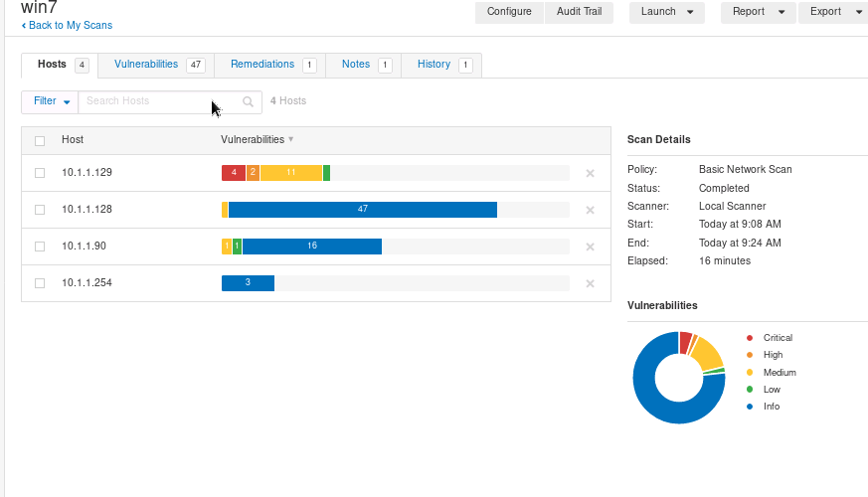Switch to the Hosts tab
The image size is (868, 497).
(60, 66)
